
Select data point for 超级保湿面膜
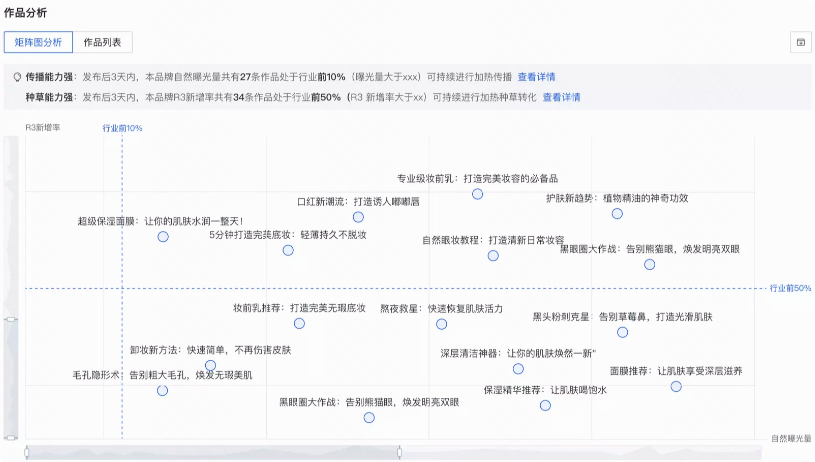[x=163, y=236]
